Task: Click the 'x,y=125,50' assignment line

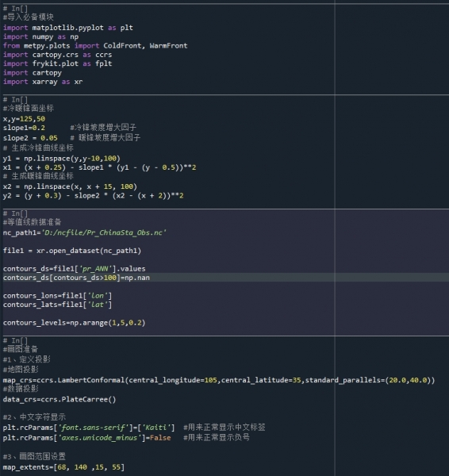Action: 24,119
